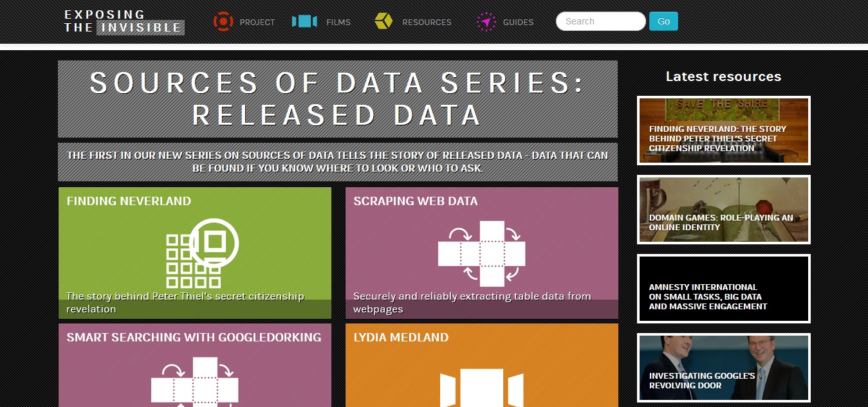Image resolution: width=868 pixels, height=407 pixels.
Task: Open the Amnesty International big data resource
Action: coord(723,289)
